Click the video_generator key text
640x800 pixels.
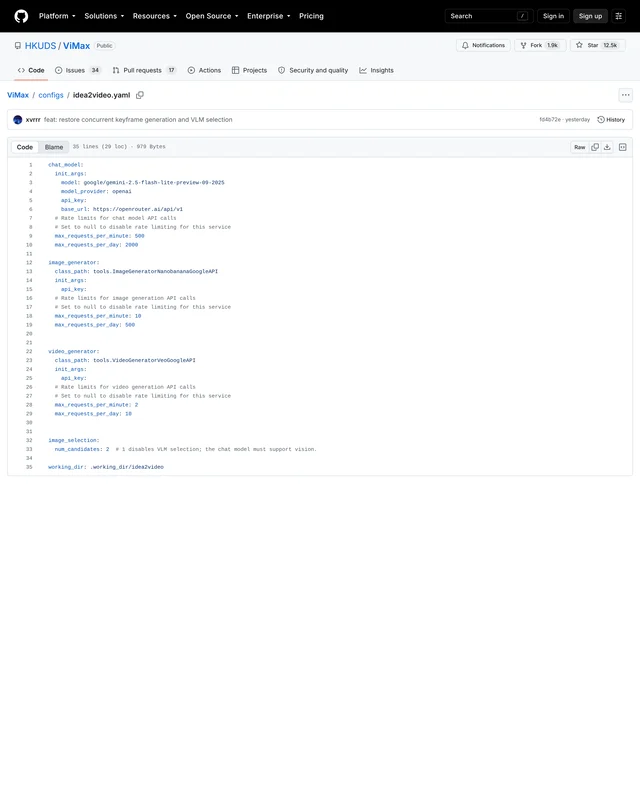[73, 352]
